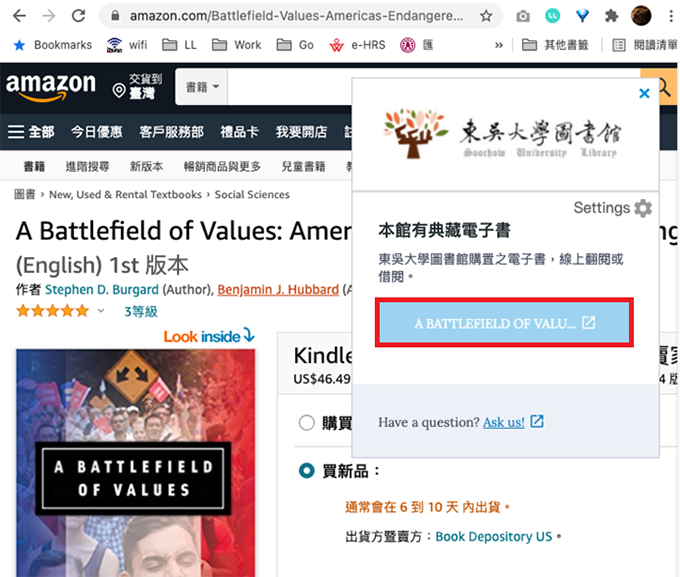Viewport: 680px width, 577px height.
Task: Follow the Ask us! link
Action: point(504,422)
